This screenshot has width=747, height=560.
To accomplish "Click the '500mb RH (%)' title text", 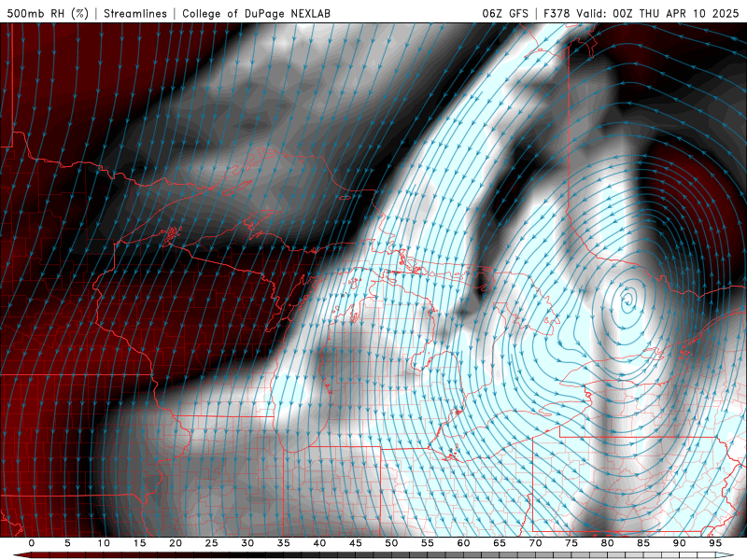I will (x=48, y=13).
